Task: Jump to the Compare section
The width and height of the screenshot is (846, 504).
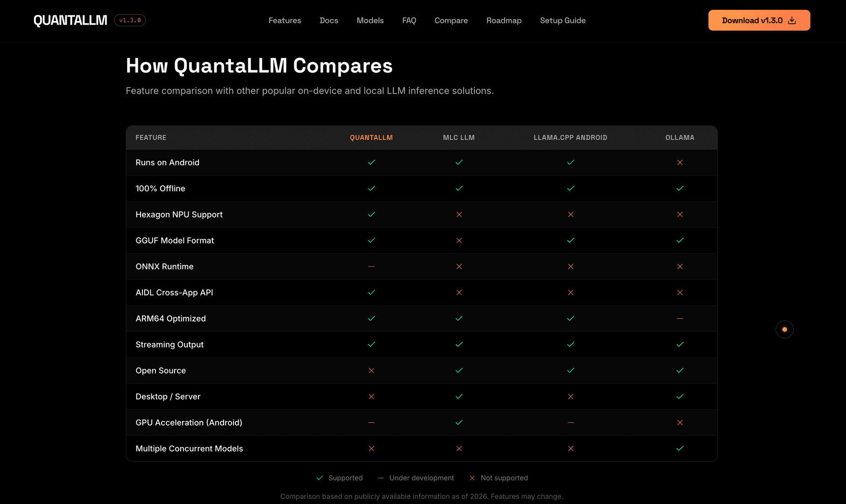Action: [451, 21]
